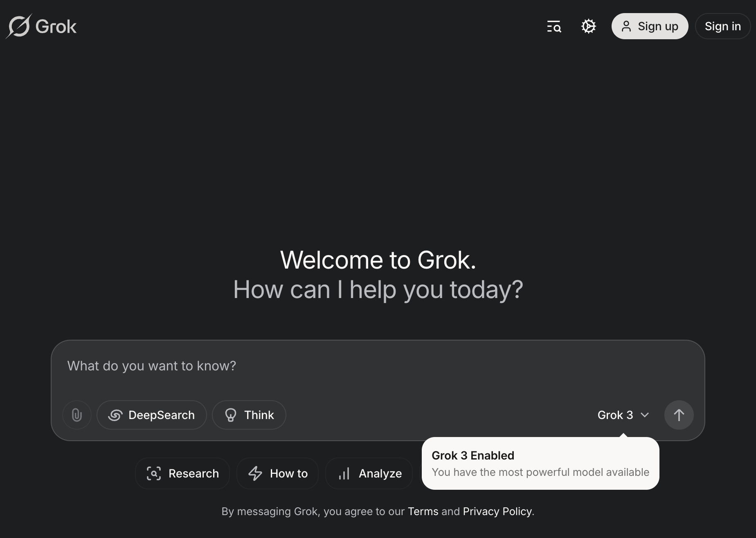The image size is (756, 538).
Task: Open the settings gear icon
Action: [x=589, y=27]
